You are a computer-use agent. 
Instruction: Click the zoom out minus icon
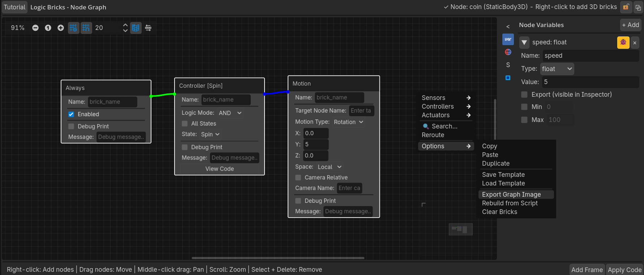tap(35, 28)
